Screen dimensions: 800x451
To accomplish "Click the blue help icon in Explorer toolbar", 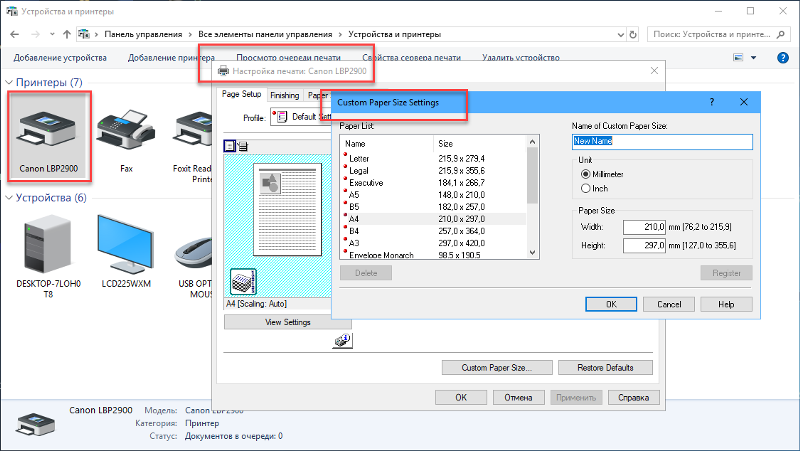I will coord(783,58).
